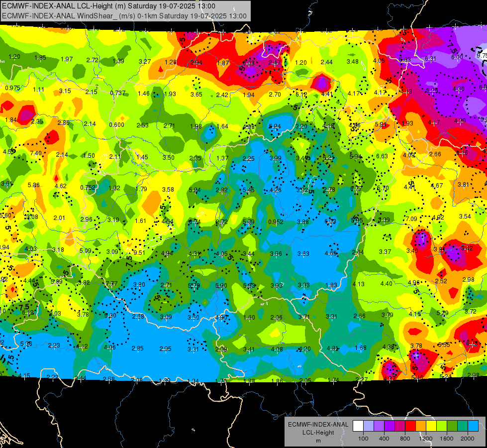The height and width of the screenshot is (448, 487).
Task: Click the wind shear value 0.975
Action: click(x=13, y=88)
